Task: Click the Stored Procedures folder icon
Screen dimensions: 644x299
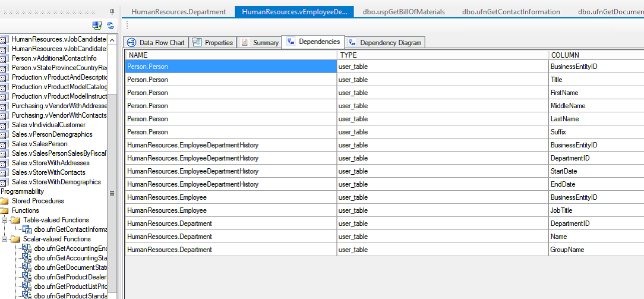Action: coord(4,202)
